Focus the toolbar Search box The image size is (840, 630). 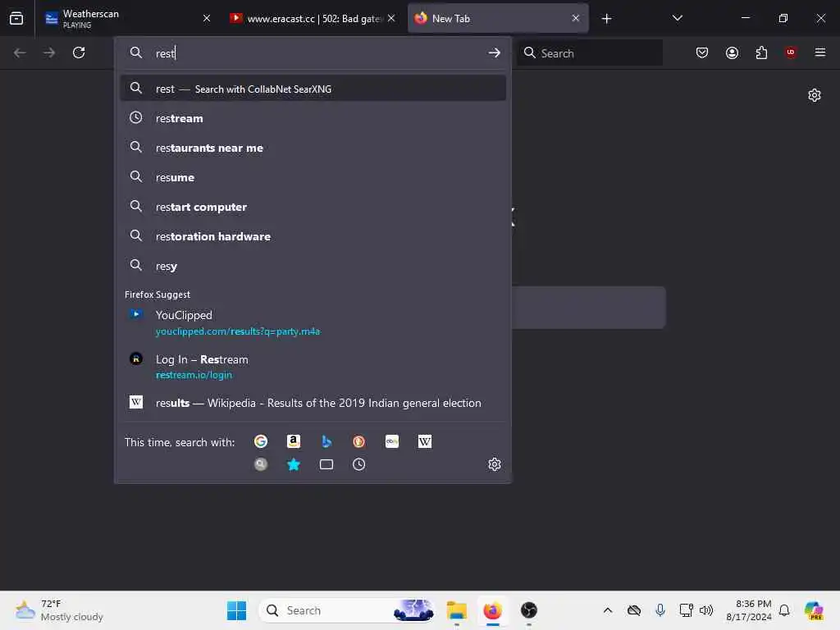tap(589, 53)
